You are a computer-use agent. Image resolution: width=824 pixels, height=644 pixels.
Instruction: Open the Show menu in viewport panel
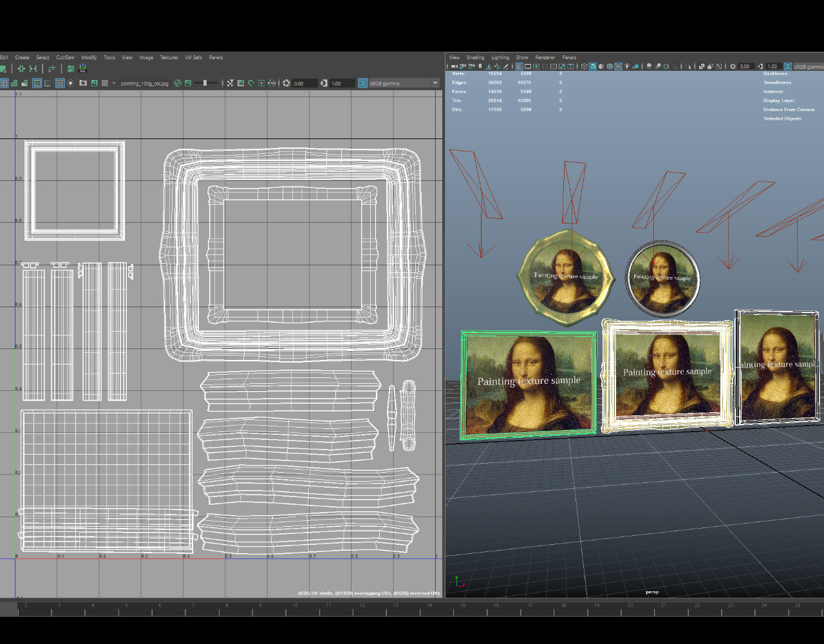click(x=522, y=57)
